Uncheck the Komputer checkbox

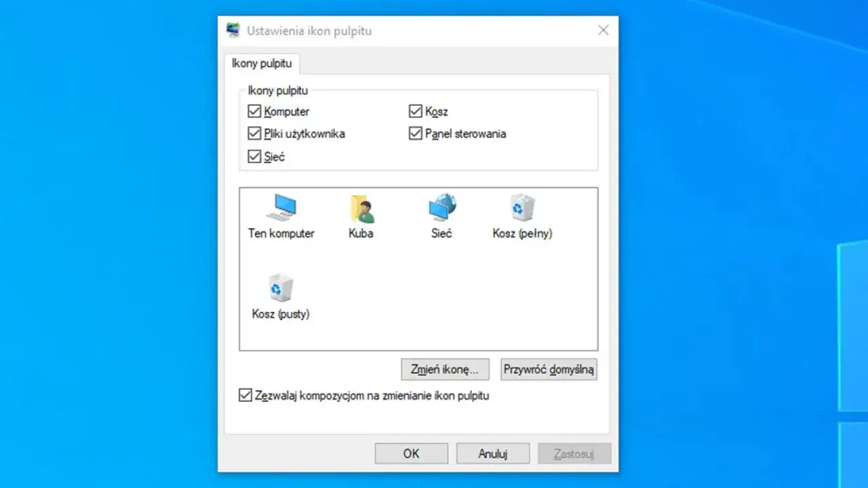[255, 111]
